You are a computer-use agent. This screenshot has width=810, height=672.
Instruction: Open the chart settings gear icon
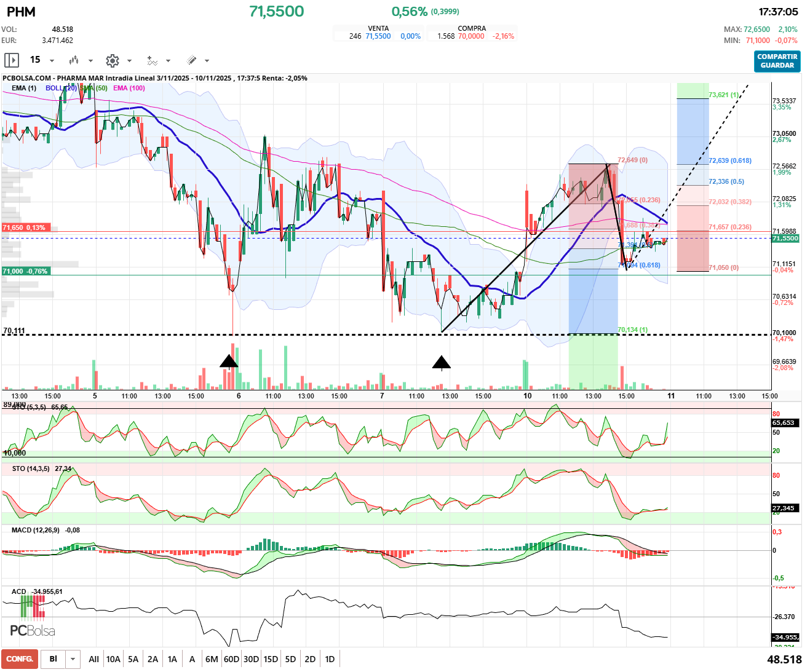point(112,60)
